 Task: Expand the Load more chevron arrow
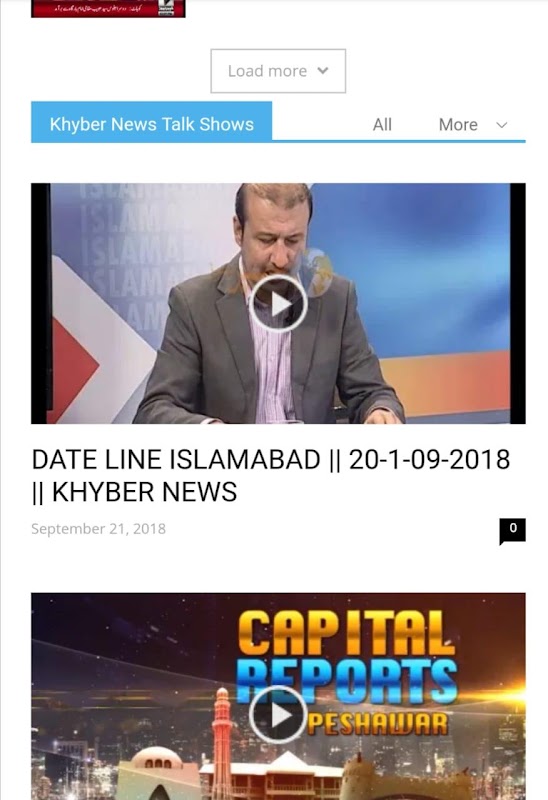click(322, 71)
